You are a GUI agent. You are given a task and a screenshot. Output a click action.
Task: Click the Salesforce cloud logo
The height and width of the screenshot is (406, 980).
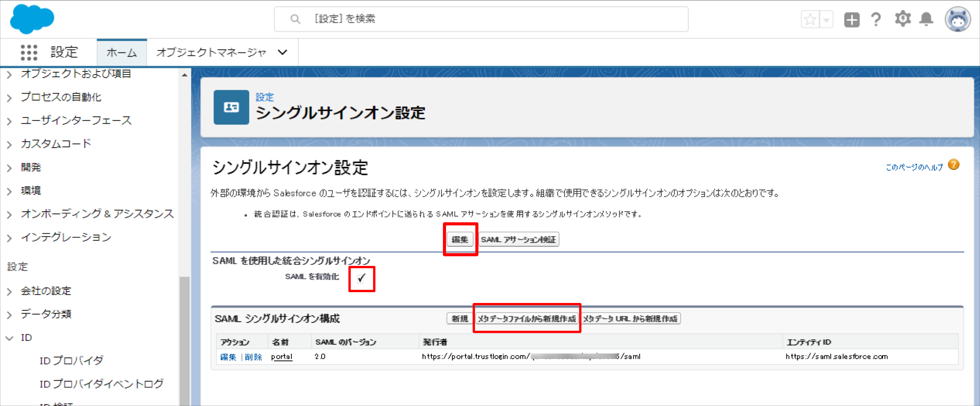click(32, 19)
